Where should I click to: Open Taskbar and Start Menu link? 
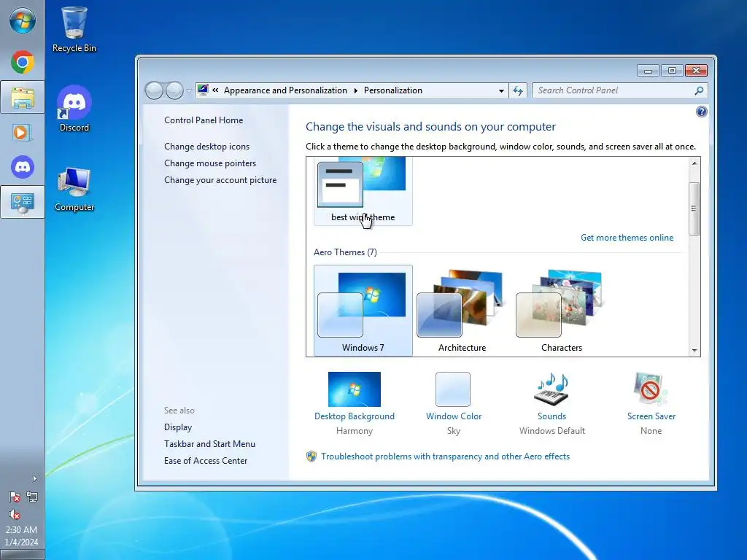click(x=209, y=444)
